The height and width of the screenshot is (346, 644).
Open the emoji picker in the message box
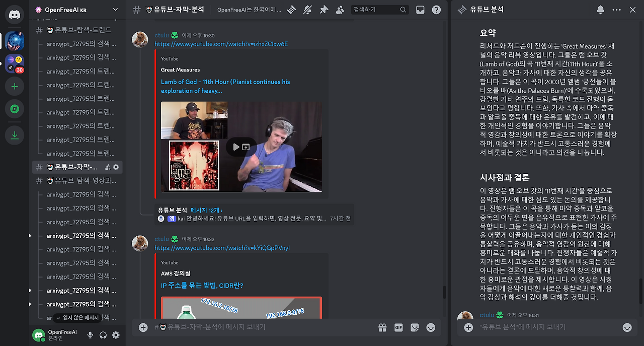[431, 327]
